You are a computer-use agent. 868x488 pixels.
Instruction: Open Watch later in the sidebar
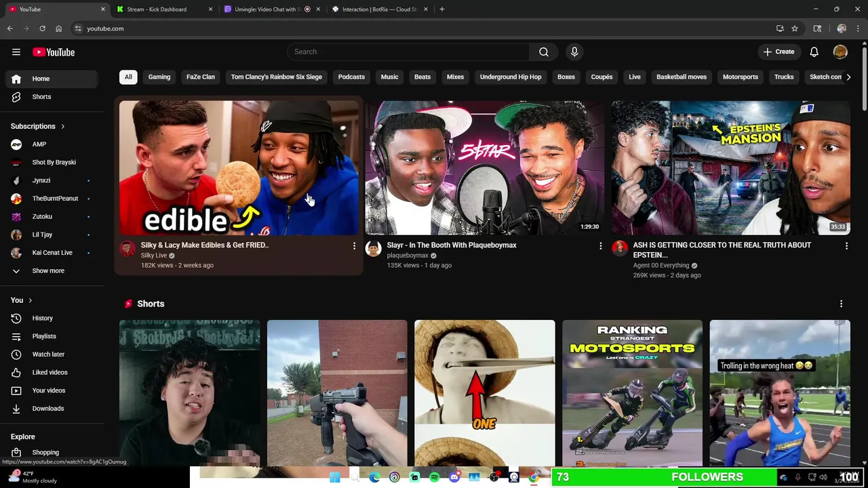(52, 354)
